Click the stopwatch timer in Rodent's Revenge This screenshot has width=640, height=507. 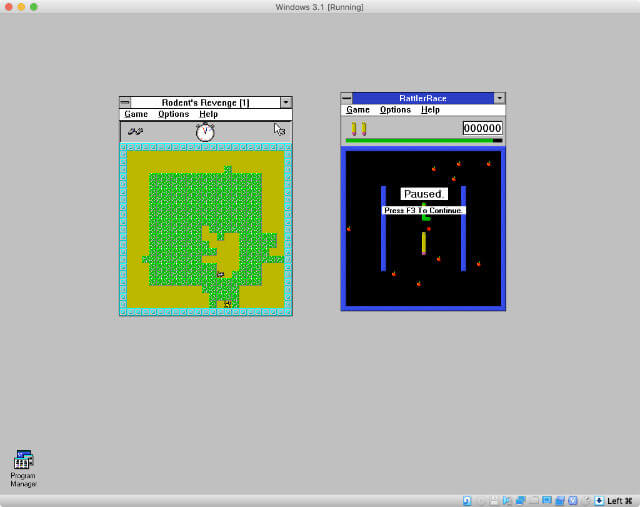[x=205, y=131]
